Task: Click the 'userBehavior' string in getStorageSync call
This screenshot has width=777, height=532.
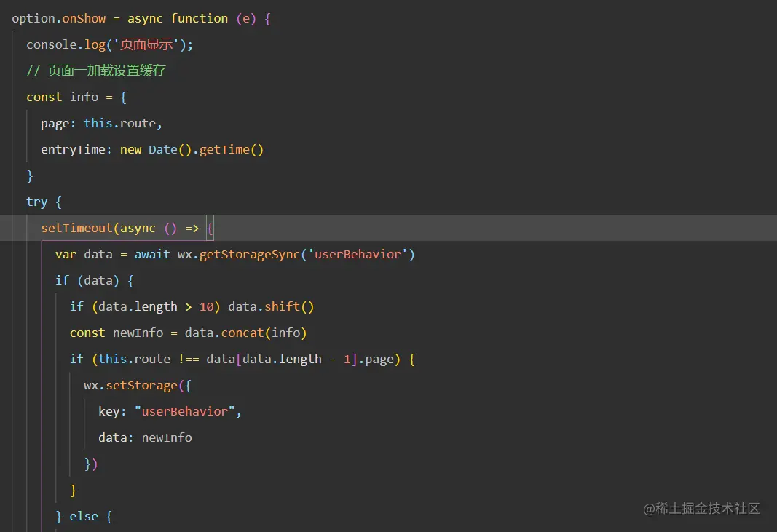Action: click(x=358, y=255)
